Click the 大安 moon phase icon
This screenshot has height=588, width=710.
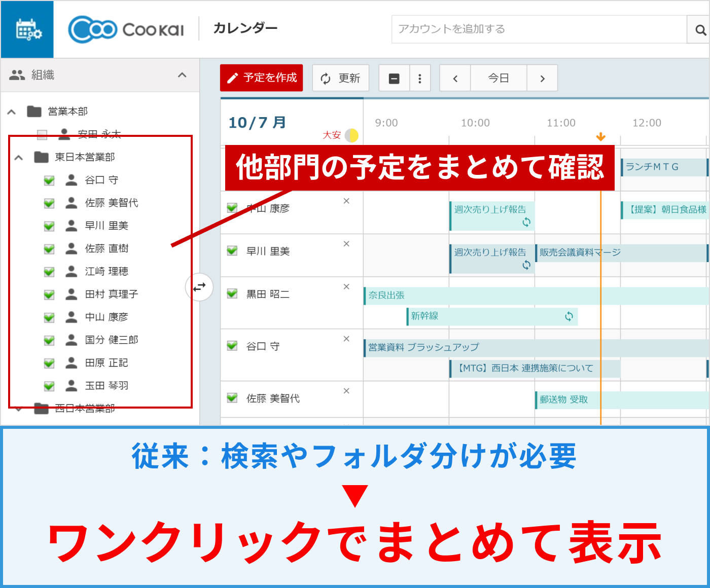pos(351,135)
